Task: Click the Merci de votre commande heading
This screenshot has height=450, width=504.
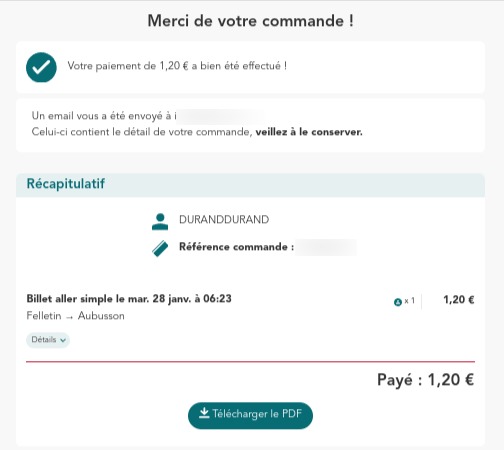Action: 250,21
